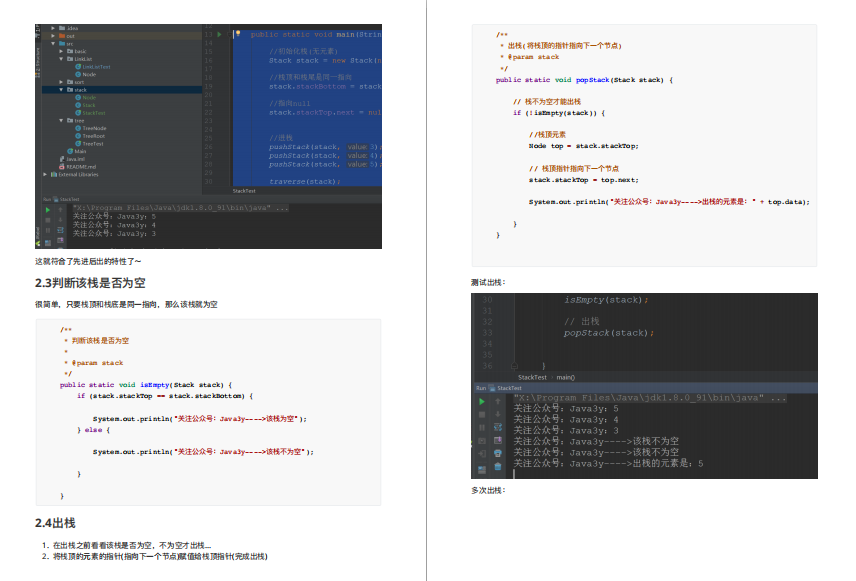Select TreeNode class in project tree

91,128
